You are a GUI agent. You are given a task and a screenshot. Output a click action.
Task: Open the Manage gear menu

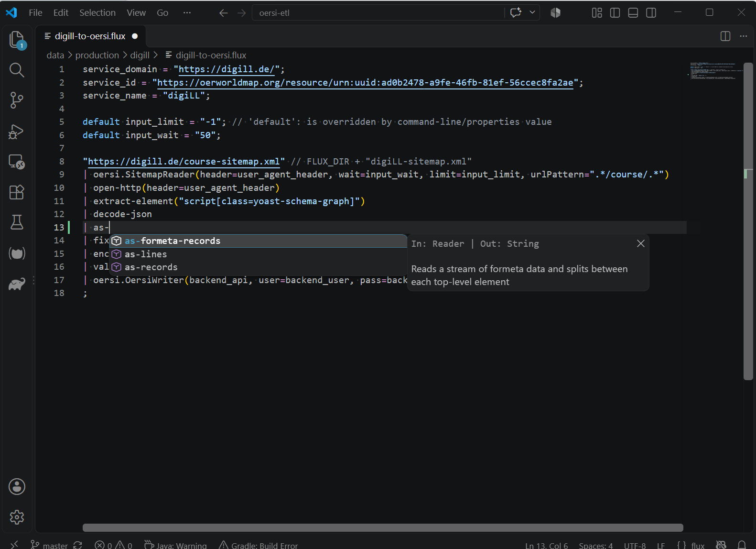click(x=17, y=517)
